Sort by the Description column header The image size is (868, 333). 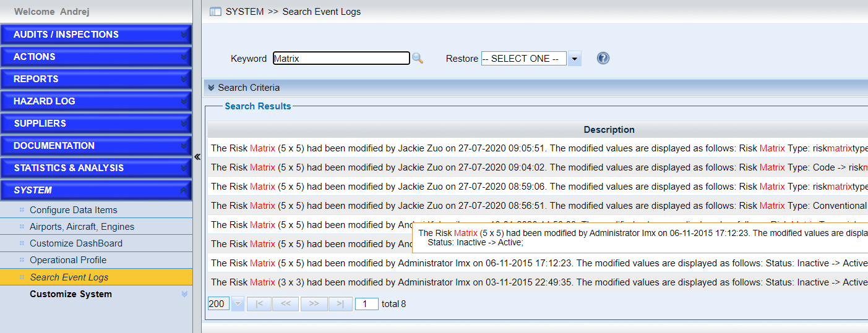(609, 130)
